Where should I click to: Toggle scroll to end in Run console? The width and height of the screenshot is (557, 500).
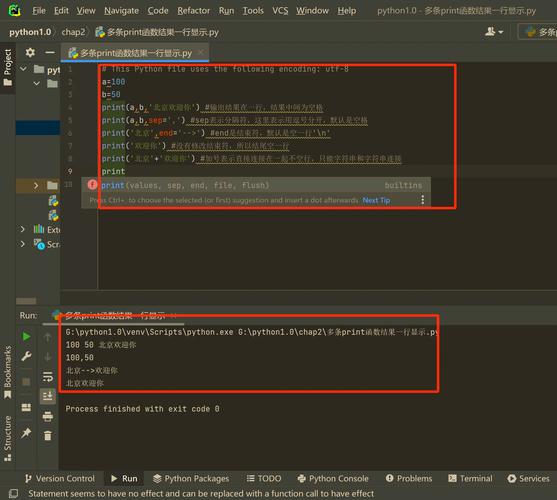pos(48,395)
